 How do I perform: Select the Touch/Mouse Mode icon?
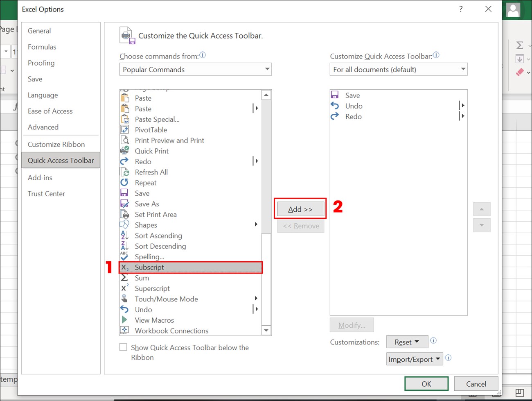(x=124, y=299)
